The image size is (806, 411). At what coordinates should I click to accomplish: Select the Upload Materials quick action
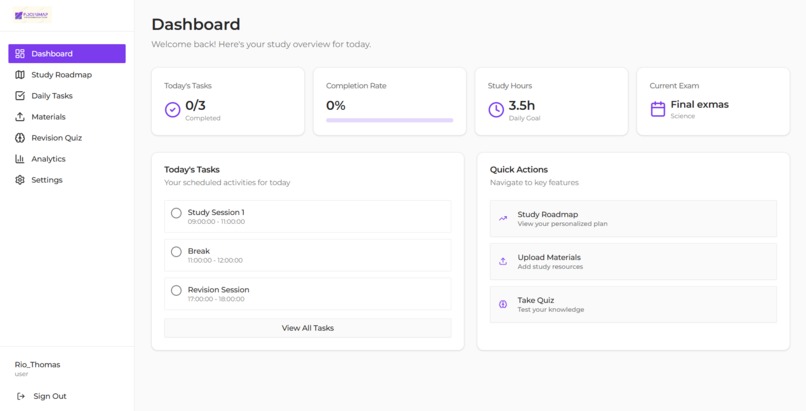pos(633,261)
